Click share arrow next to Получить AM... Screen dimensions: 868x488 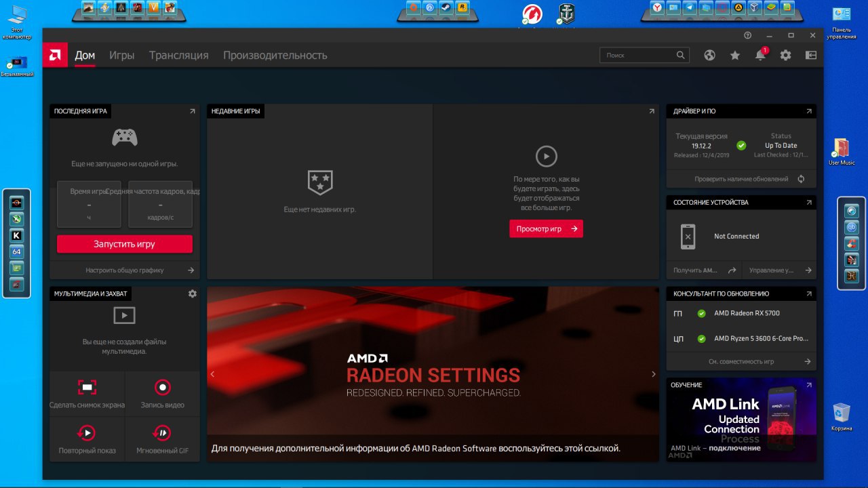pyautogui.click(x=732, y=270)
